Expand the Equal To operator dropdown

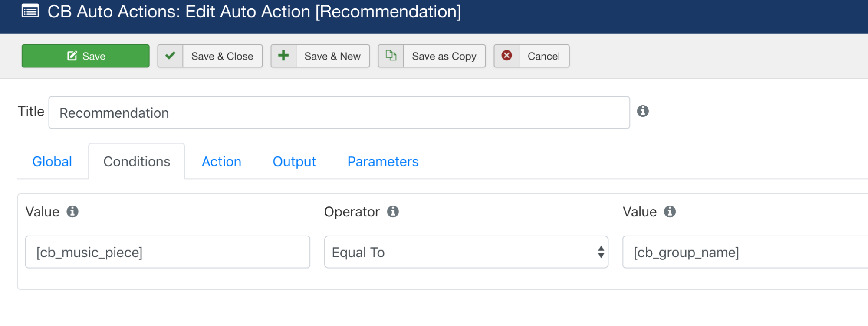coord(466,252)
